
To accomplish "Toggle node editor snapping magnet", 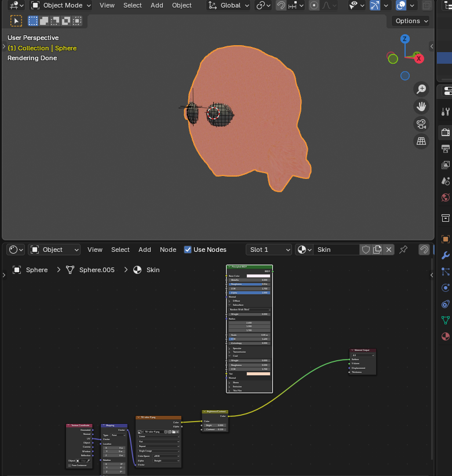I will coord(424,250).
